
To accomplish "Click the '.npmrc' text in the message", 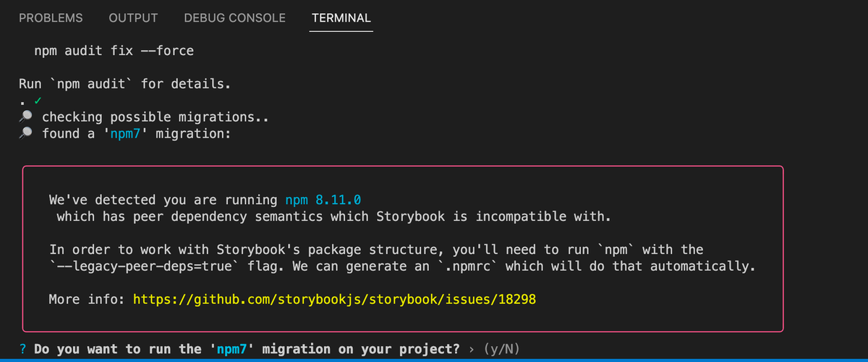I will [470, 266].
